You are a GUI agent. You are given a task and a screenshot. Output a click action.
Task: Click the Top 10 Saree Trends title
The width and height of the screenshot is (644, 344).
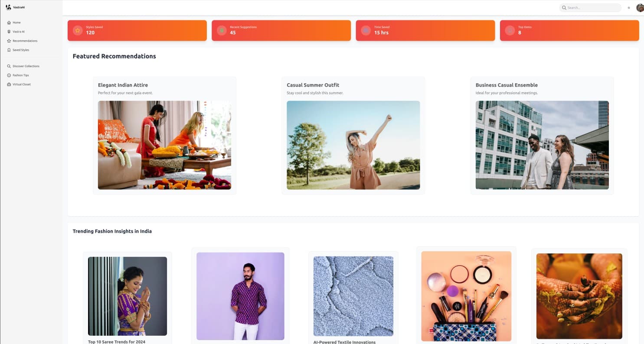(x=116, y=342)
